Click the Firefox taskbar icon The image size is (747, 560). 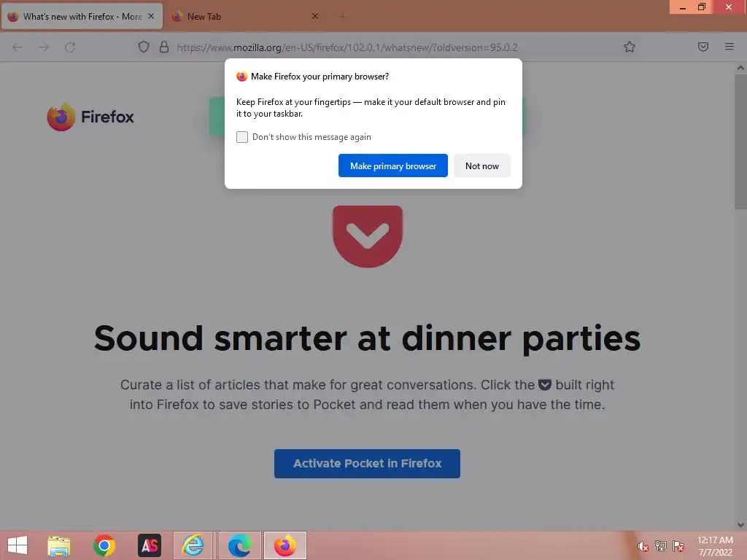click(285, 545)
